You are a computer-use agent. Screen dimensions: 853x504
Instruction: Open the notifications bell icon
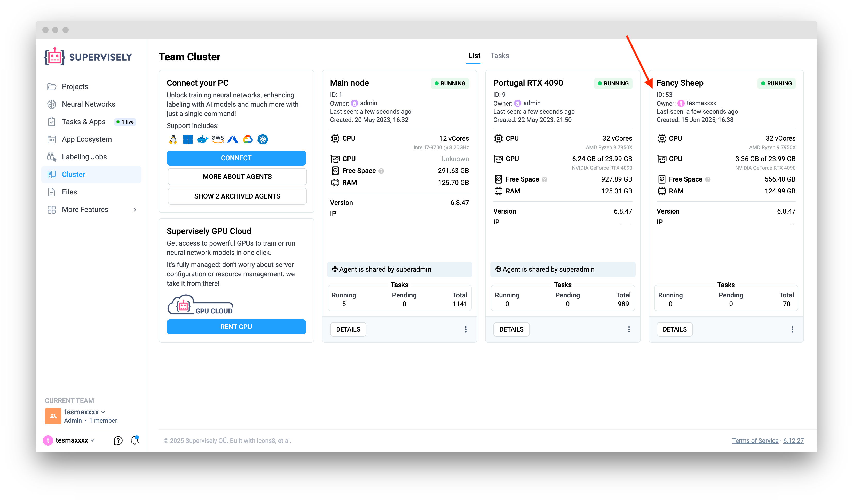(135, 440)
